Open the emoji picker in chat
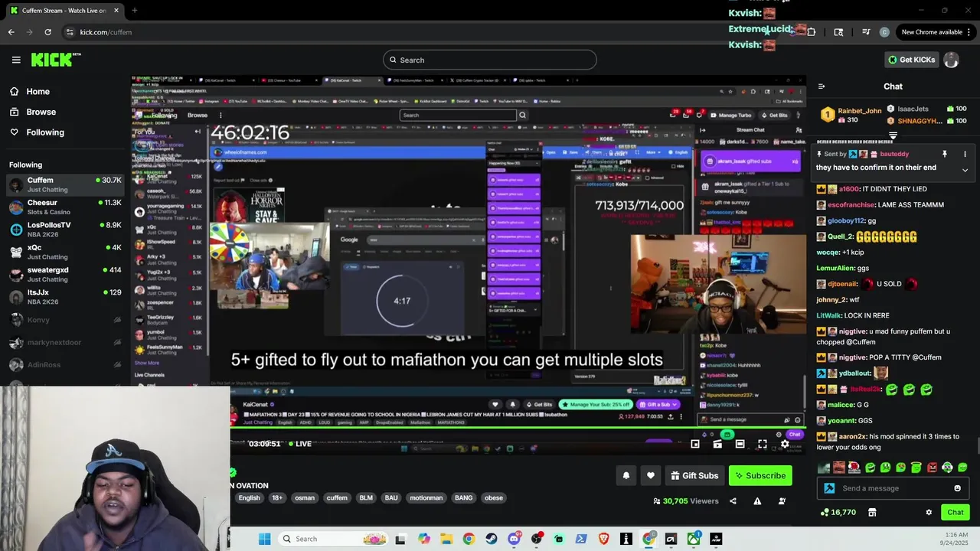 tap(957, 488)
